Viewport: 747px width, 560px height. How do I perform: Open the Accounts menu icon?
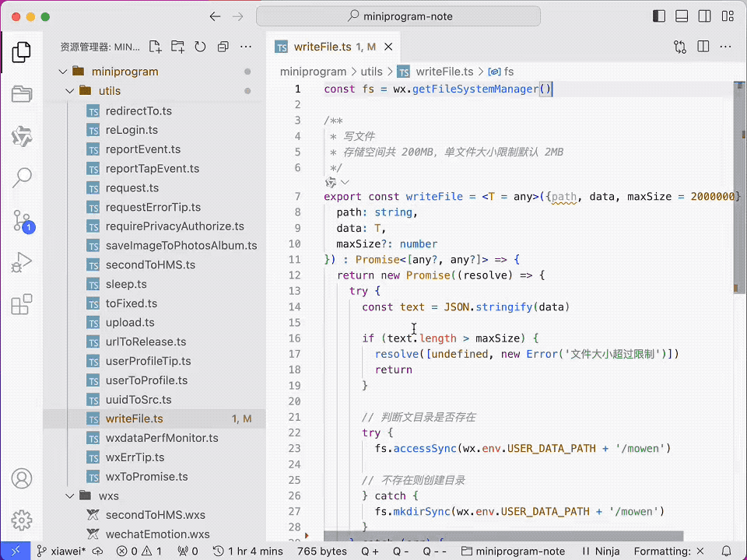click(22, 478)
